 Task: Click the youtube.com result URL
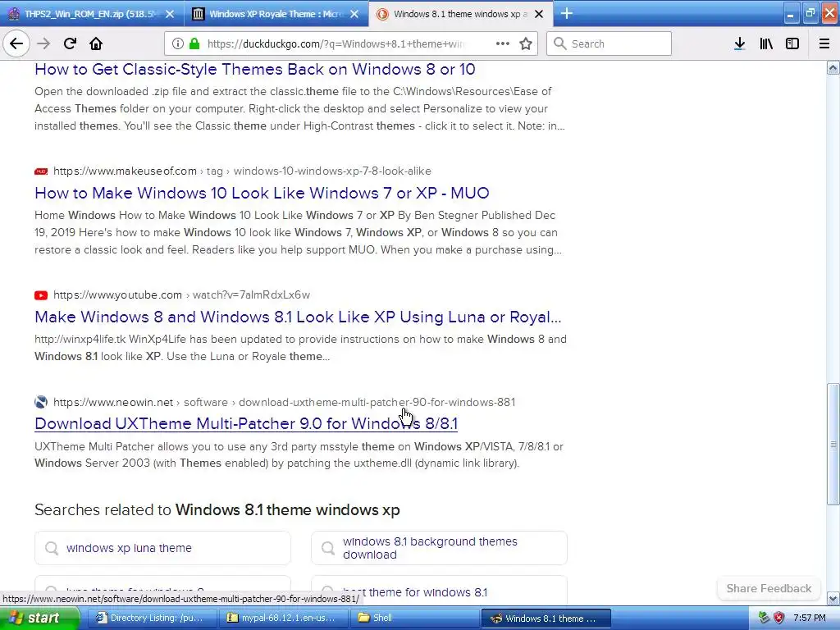point(181,294)
